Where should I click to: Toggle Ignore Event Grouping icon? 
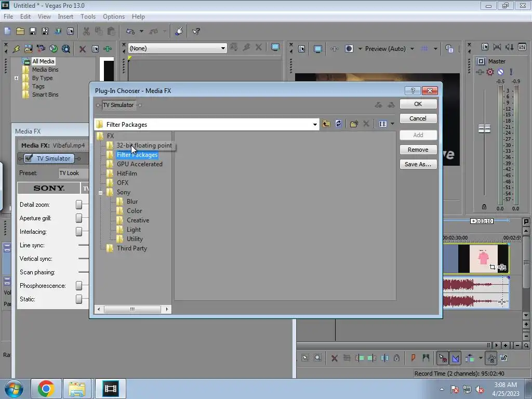pos(504,358)
